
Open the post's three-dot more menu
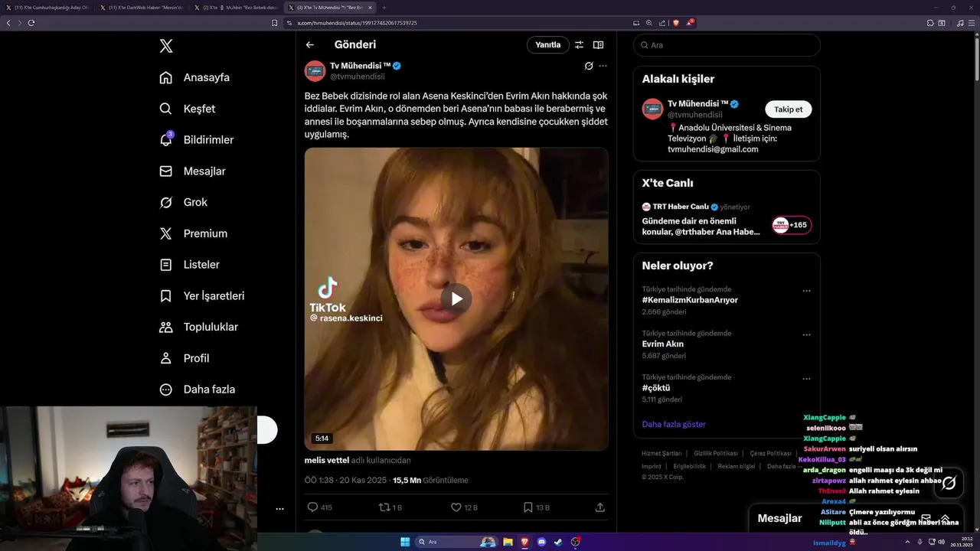pyautogui.click(x=603, y=66)
